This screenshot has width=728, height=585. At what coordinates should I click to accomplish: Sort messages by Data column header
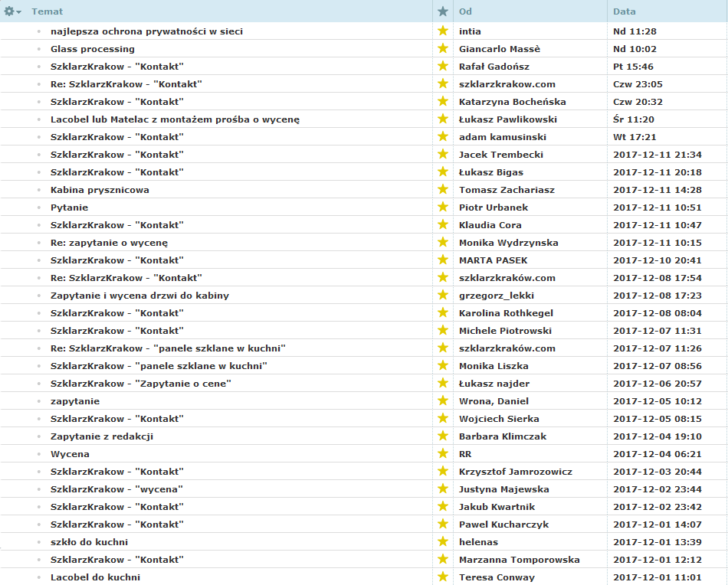[625, 11]
